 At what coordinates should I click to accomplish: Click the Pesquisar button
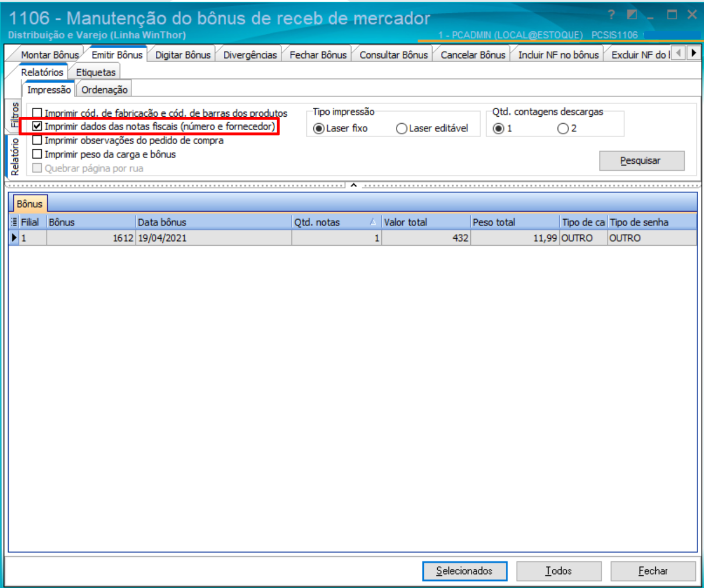[642, 160]
